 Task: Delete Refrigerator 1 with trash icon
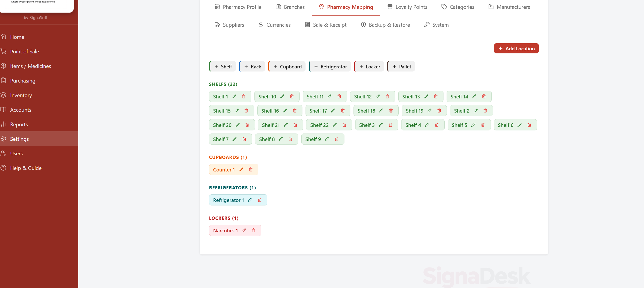click(x=260, y=200)
